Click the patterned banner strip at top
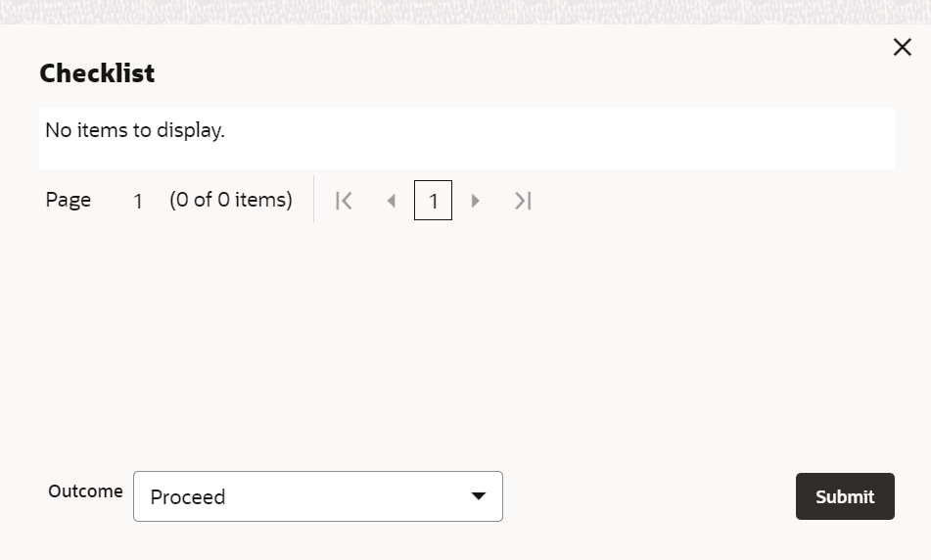 click(x=466, y=12)
